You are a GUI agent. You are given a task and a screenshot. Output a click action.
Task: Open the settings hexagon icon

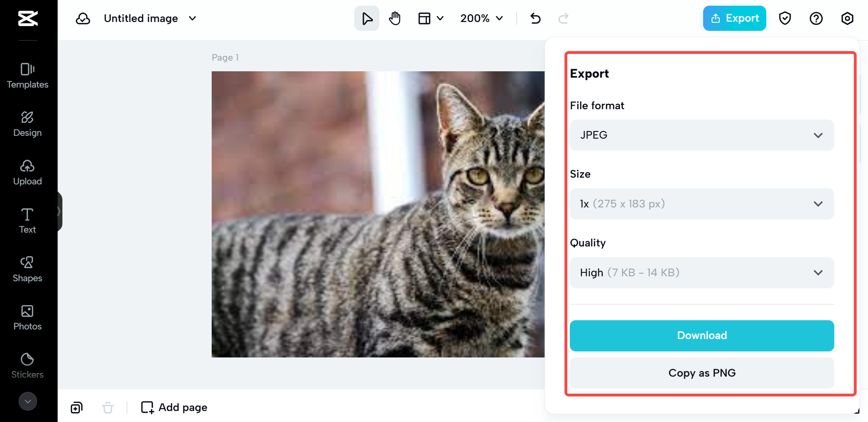point(847,18)
